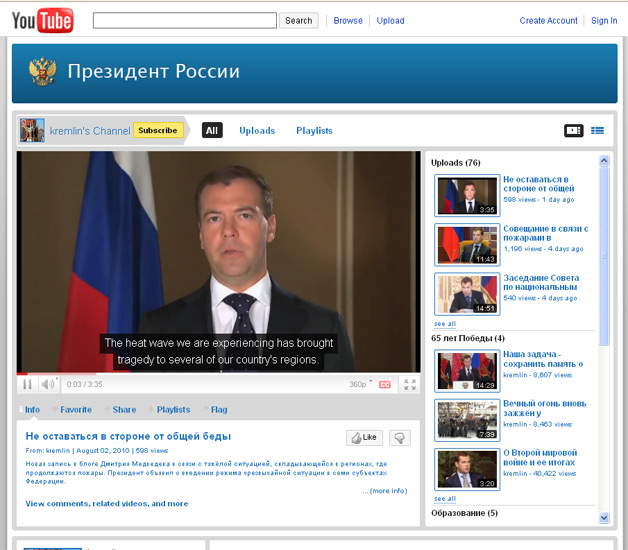Click the Search button
Viewport: 628px width, 550px height.
(x=299, y=20)
